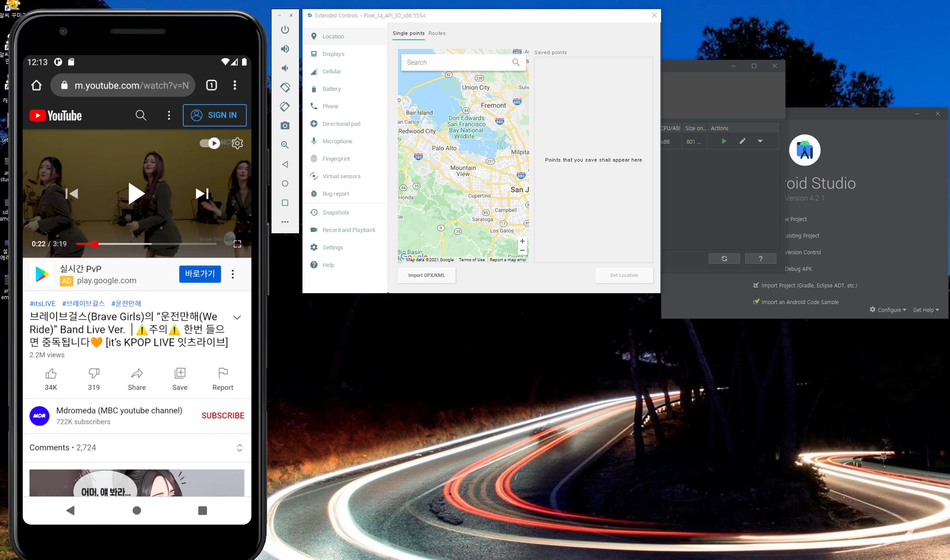
Task: Open more emulator options (three dots)
Action: pos(285,222)
